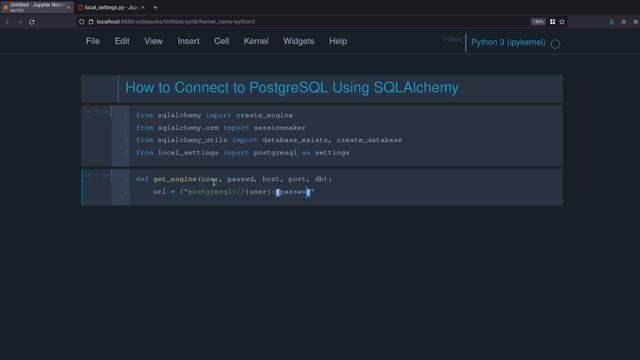Open the browser downloads arrow icon
Image resolution: width=640 pixels, height=360 pixels.
point(611,22)
